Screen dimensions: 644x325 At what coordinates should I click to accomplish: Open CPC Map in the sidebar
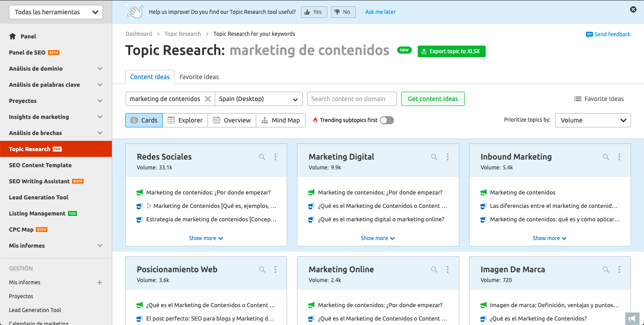pos(56,229)
